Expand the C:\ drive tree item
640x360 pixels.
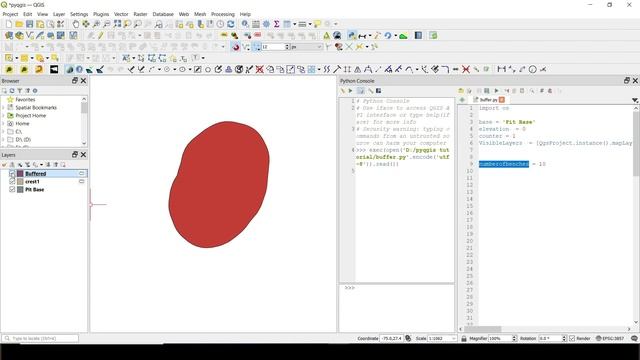click(x=4, y=131)
